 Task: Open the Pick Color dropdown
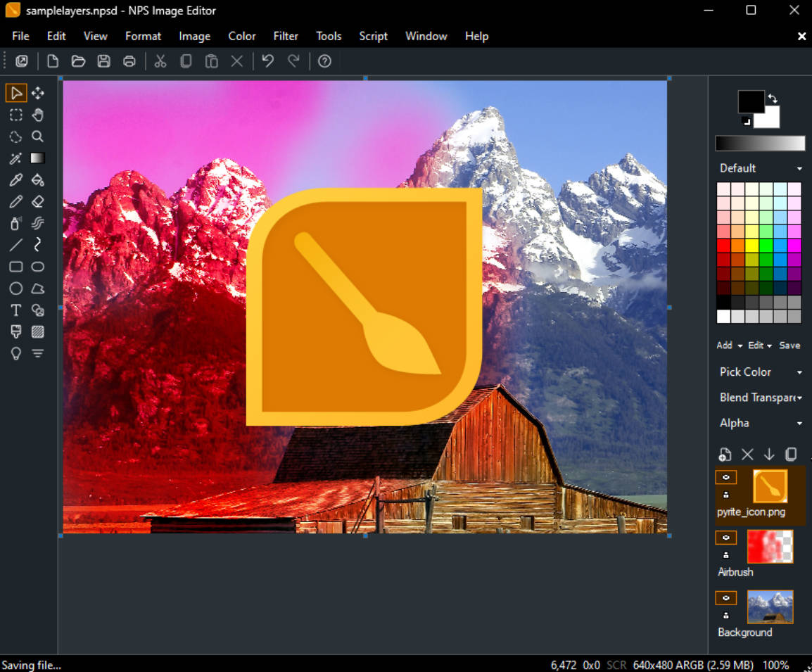coord(760,372)
